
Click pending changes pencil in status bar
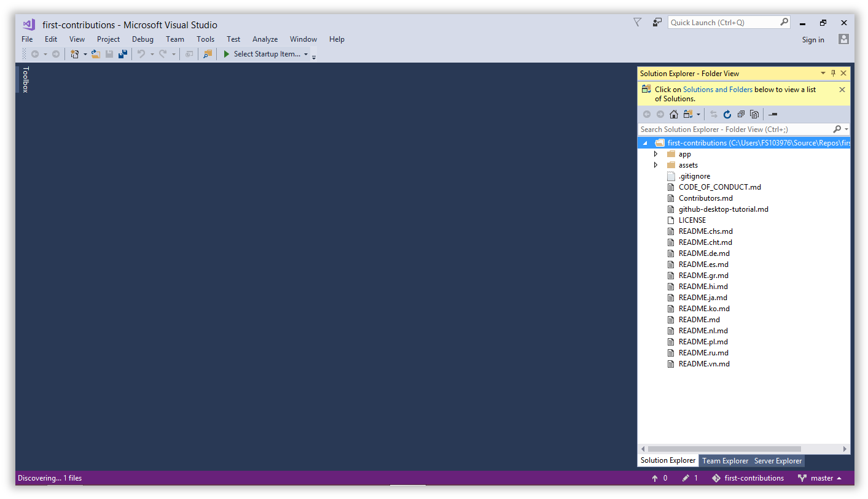pos(686,478)
